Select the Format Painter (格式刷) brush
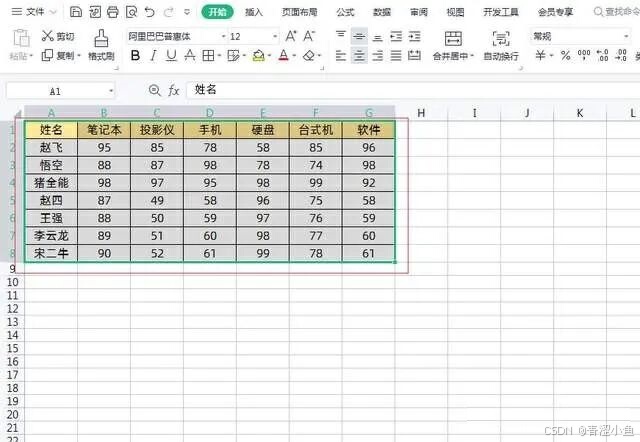The image size is (640, 442). [101, 45]
